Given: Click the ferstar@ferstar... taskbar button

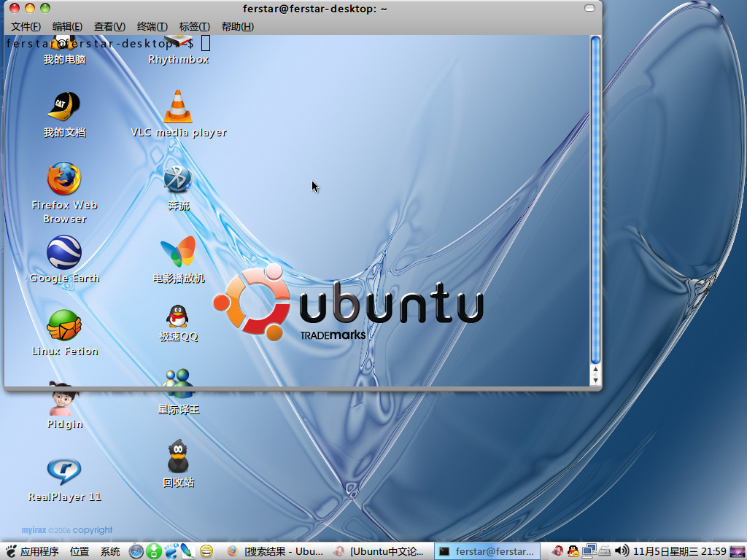Looking at the screenshot, I should (487, 551).
